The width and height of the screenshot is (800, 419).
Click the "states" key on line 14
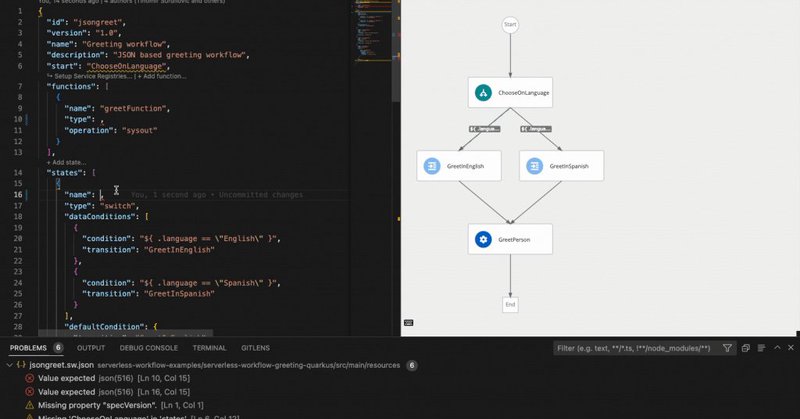tap(64, 172)
